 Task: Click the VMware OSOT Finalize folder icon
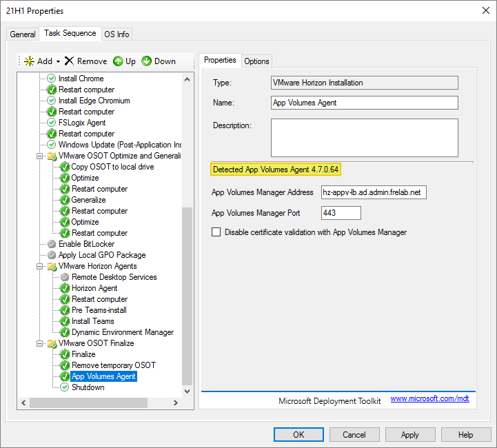click(x=52, y=343)
